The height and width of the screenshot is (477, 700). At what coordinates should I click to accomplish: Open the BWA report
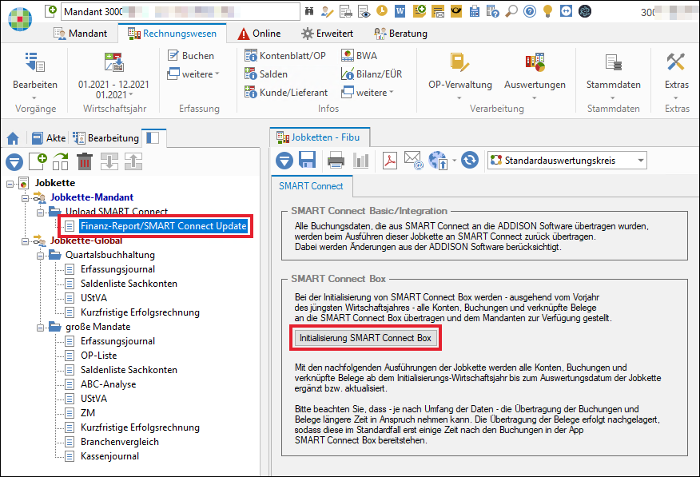point(359,56)
